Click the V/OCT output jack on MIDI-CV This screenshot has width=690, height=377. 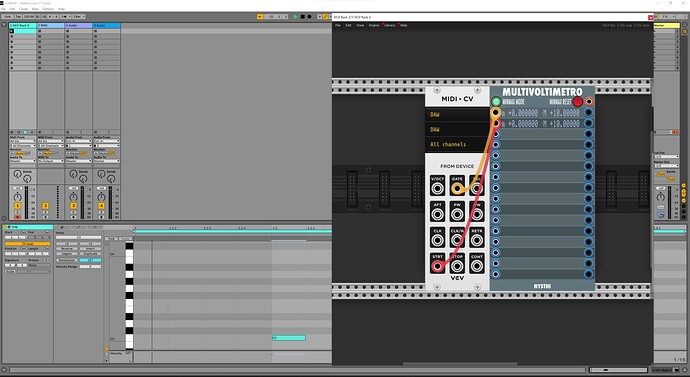[x=437, y=189]
